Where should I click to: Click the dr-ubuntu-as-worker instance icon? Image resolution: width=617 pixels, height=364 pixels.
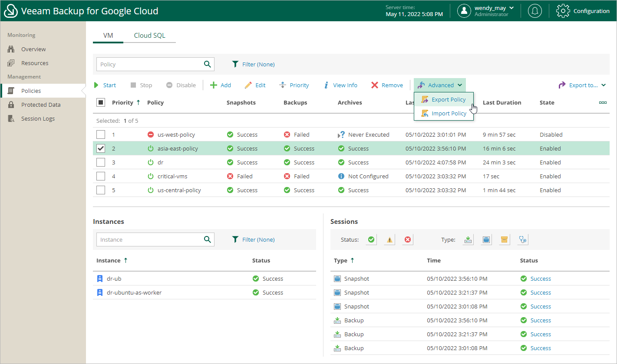pyautogui.click(x=100, y=292)
